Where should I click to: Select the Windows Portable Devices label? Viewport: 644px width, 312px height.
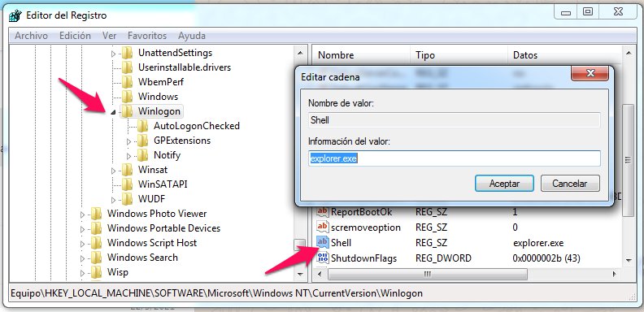(x=163, y=228)
